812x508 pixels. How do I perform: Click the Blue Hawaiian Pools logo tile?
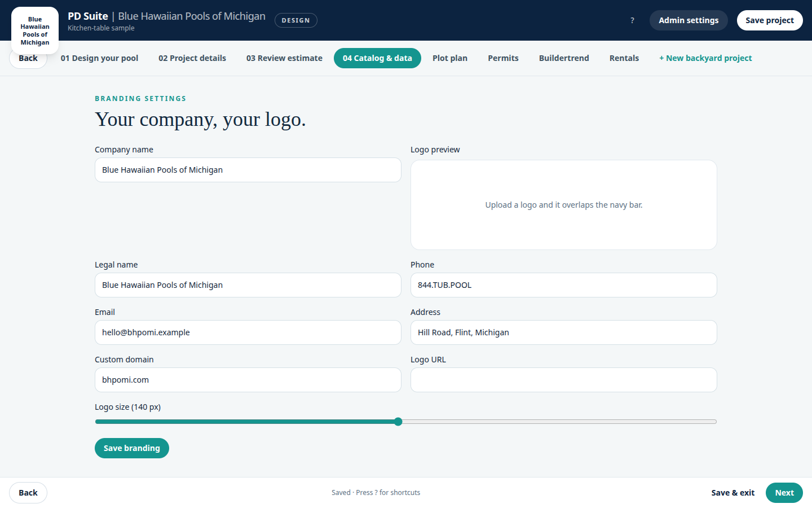point(35,30)
